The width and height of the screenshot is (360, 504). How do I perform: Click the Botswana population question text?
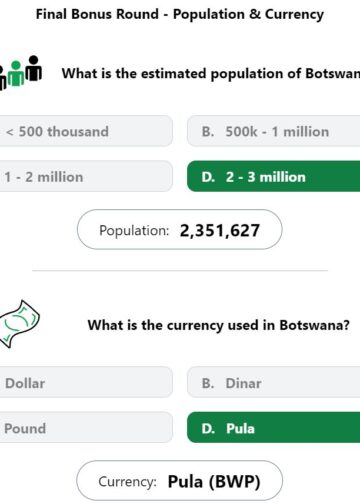coord(211,74)
